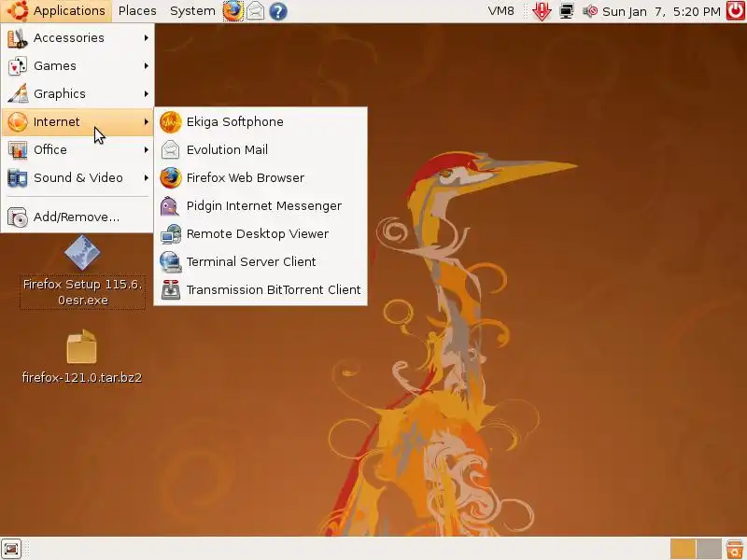Viewport: 747px width, 560px height.
Task: Click the Transmission BitTorrent icon
Action: tap(171, 290)
